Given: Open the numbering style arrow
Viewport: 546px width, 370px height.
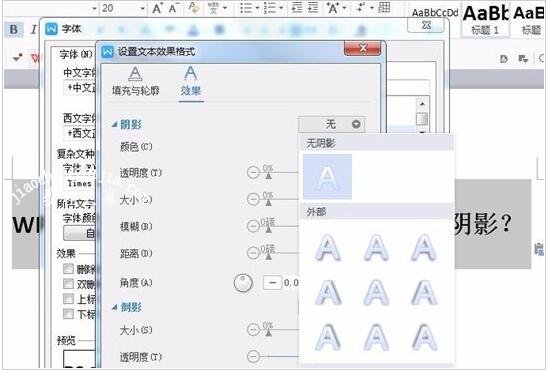Looking at the screenshot, I should pos(281,8).
